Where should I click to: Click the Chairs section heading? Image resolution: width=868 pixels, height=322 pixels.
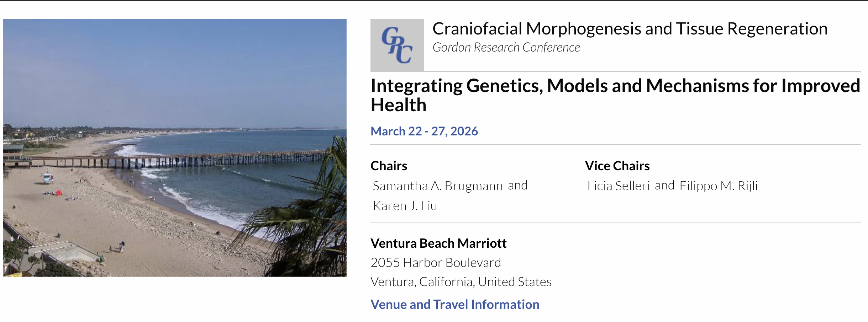point(389,166)
